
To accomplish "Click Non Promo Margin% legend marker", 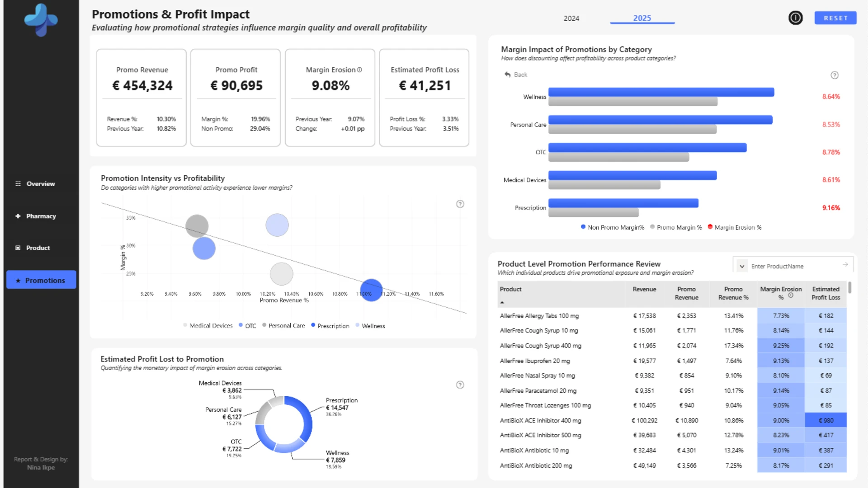I will click(x=583, y=227).
